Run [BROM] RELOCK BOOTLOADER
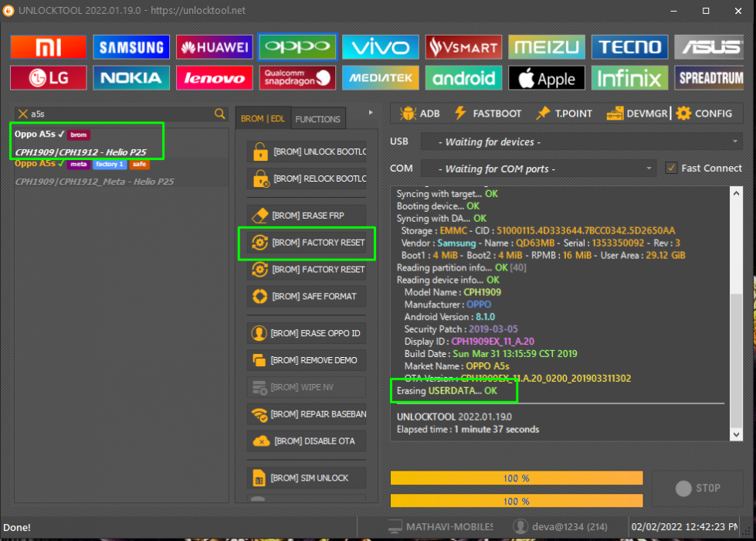Image resolution: width=756 pixels, height=541 pixels. click(307, 179)
